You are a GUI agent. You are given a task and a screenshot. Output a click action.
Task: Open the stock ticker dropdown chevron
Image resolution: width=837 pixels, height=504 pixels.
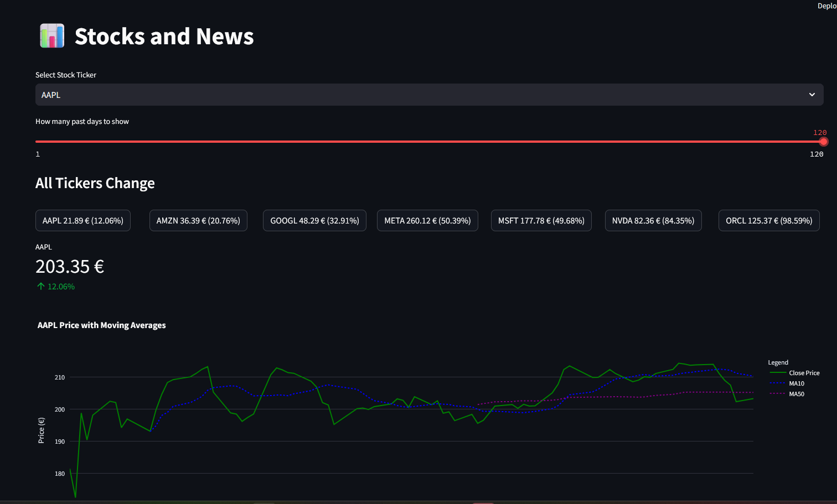coord(812,95)
